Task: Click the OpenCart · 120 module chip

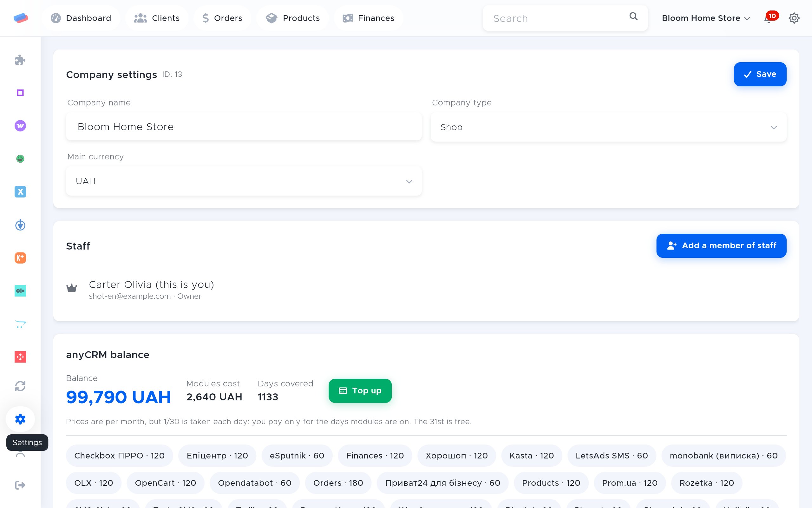Action: tap(166, 483)
